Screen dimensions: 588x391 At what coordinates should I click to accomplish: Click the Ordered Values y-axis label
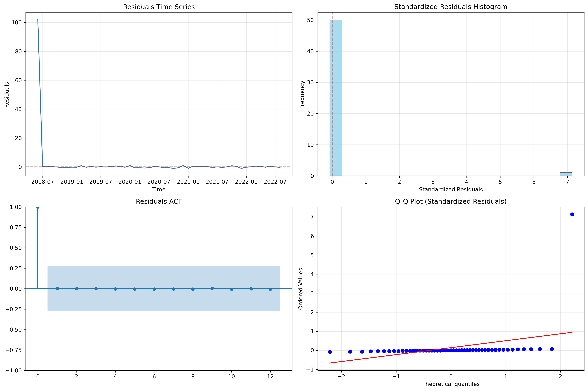(x=301, y=289)
